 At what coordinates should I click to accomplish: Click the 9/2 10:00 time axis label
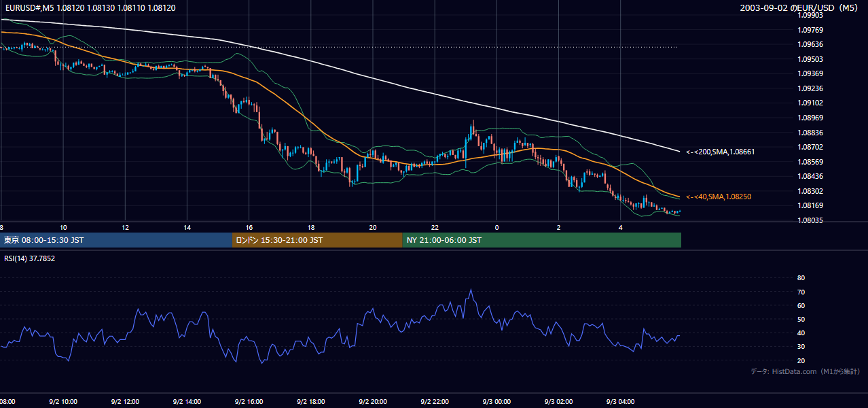click(x=62, y=402)
